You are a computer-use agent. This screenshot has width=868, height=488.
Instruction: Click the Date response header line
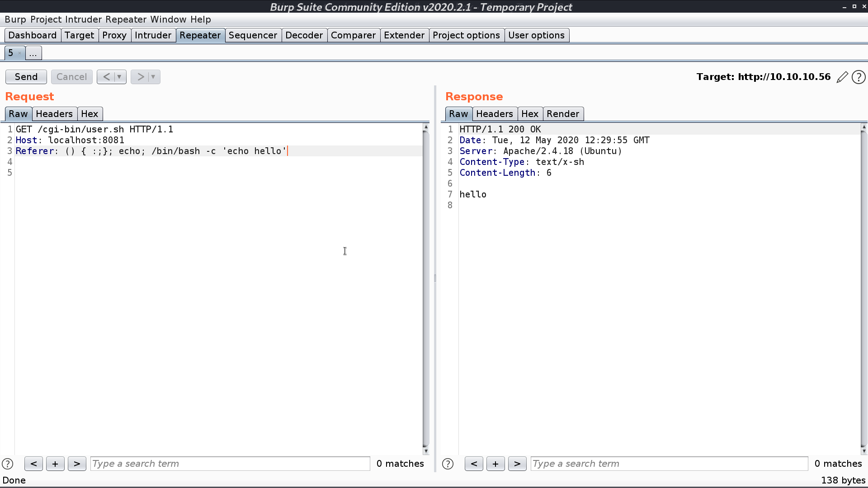coord(554,140)
